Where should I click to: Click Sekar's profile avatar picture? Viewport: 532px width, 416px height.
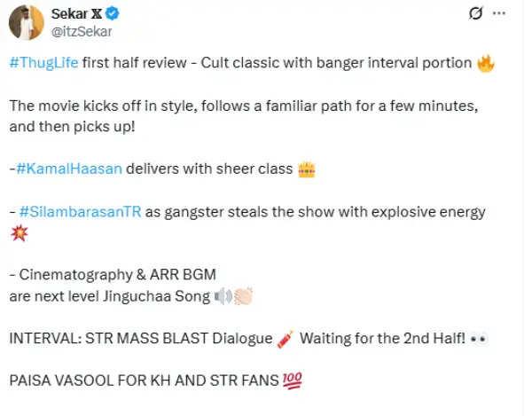27,23
